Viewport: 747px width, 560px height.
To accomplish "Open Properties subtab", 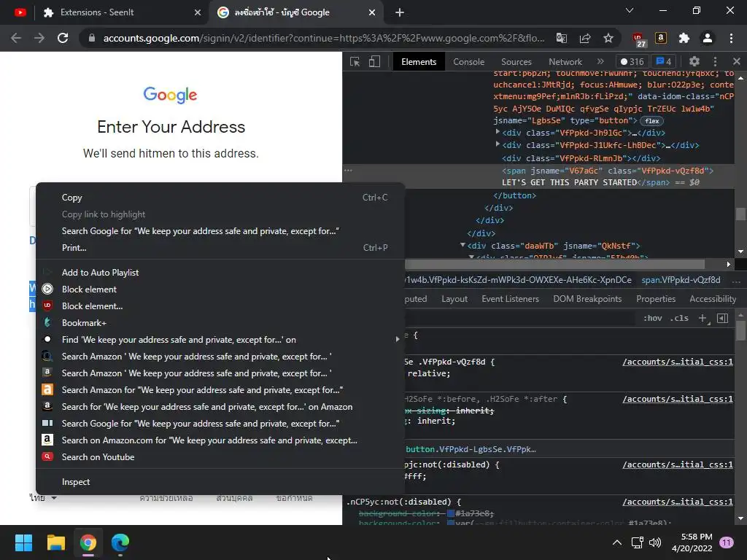I will [656, 299].
